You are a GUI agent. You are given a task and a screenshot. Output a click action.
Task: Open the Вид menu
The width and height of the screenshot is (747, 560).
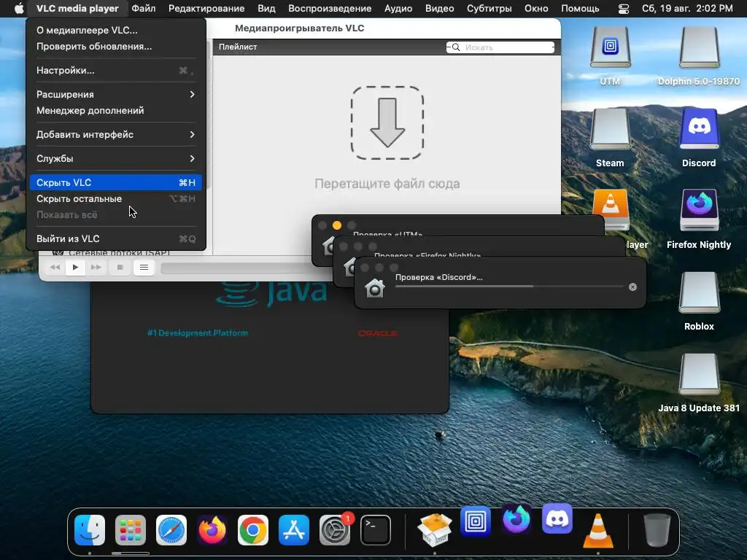tap(266, 8)
